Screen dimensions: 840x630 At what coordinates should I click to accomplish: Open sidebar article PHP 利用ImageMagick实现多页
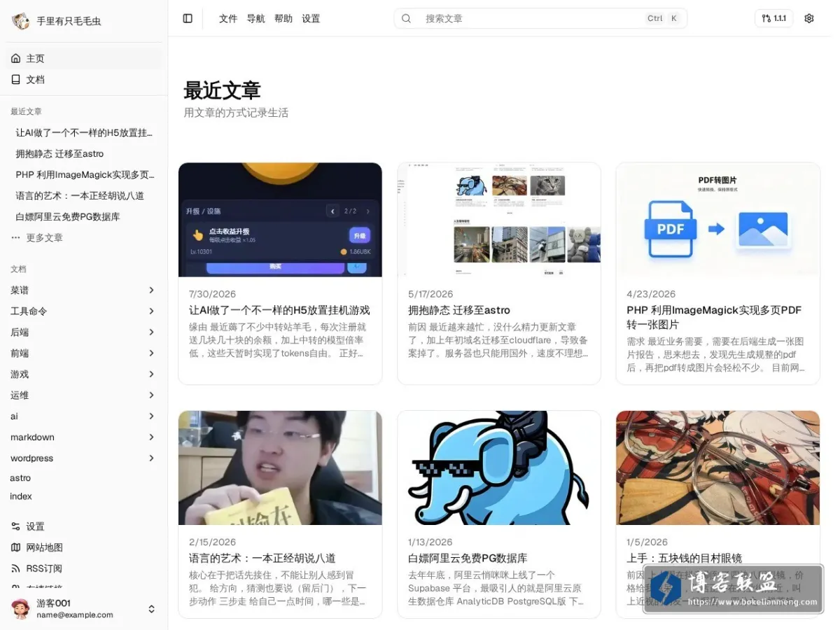(85, 175)
